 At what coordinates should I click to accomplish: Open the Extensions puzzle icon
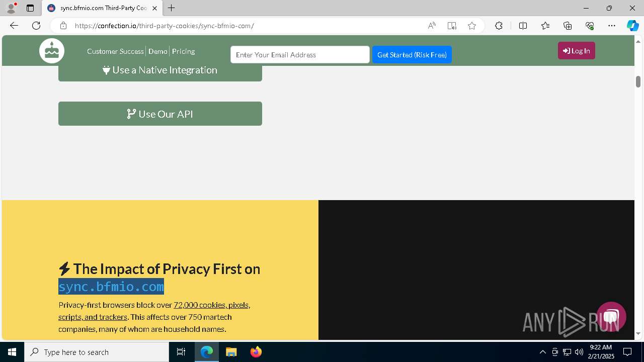coord(499,26)
